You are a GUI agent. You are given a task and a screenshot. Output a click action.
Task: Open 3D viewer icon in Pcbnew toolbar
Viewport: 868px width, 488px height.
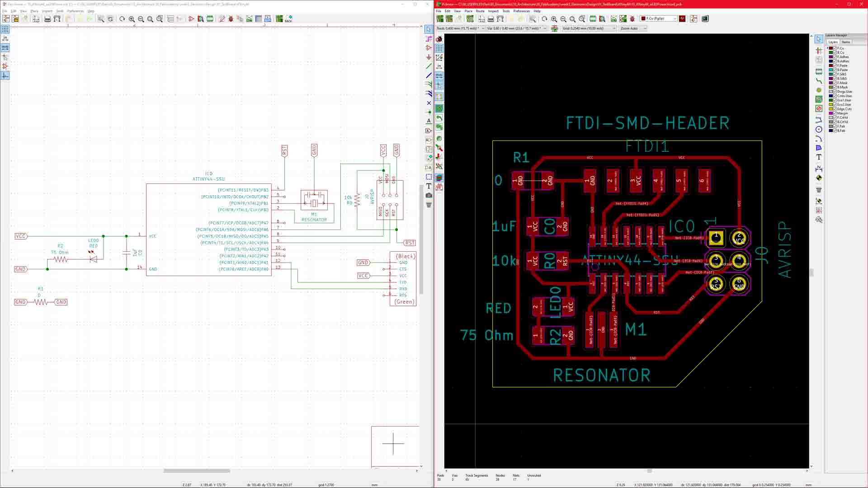click(705, 19)
